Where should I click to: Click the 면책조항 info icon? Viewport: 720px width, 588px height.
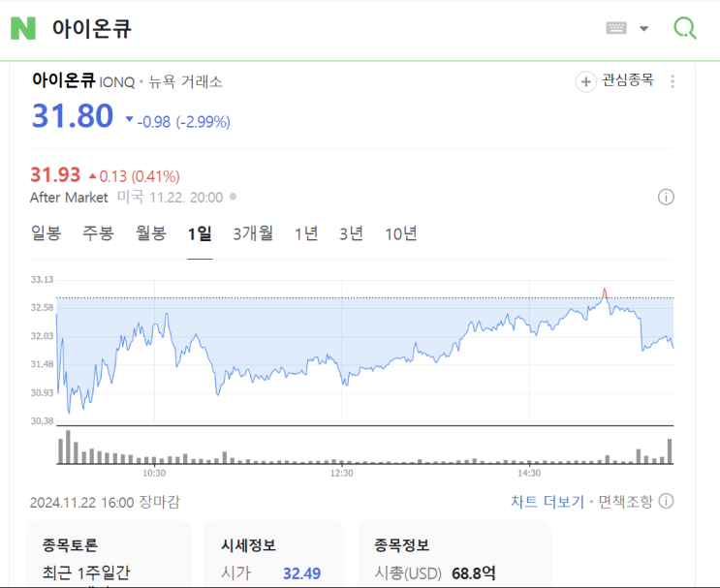pos(666,501)
